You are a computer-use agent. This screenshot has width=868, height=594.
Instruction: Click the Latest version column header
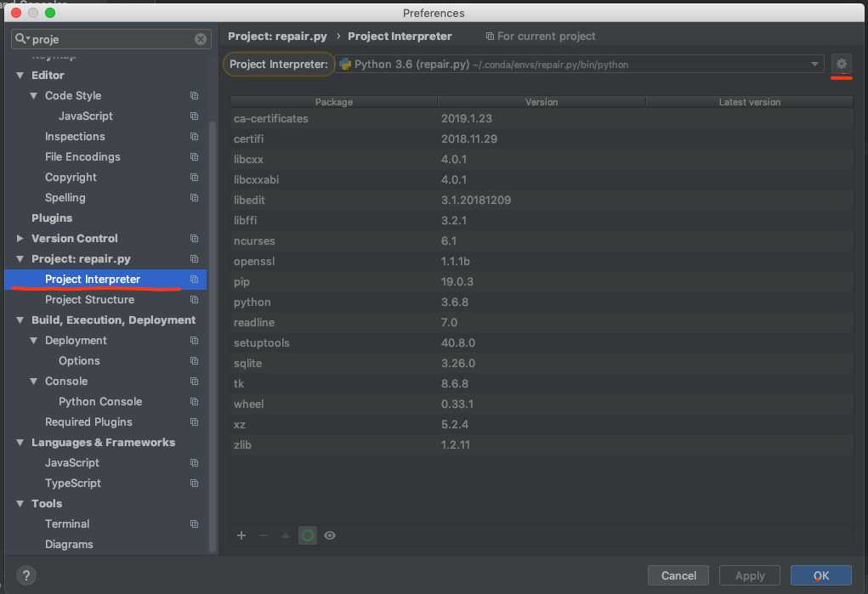(750, 102)
